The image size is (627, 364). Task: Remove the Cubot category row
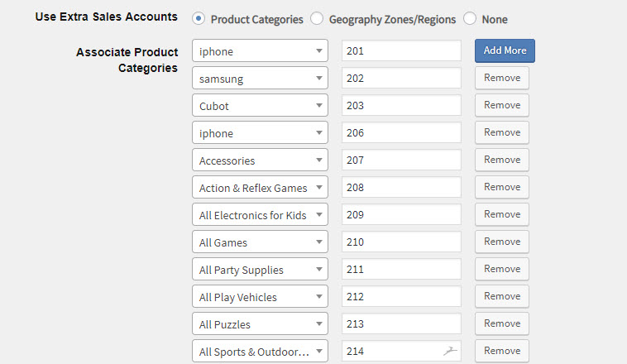[502, 105]
